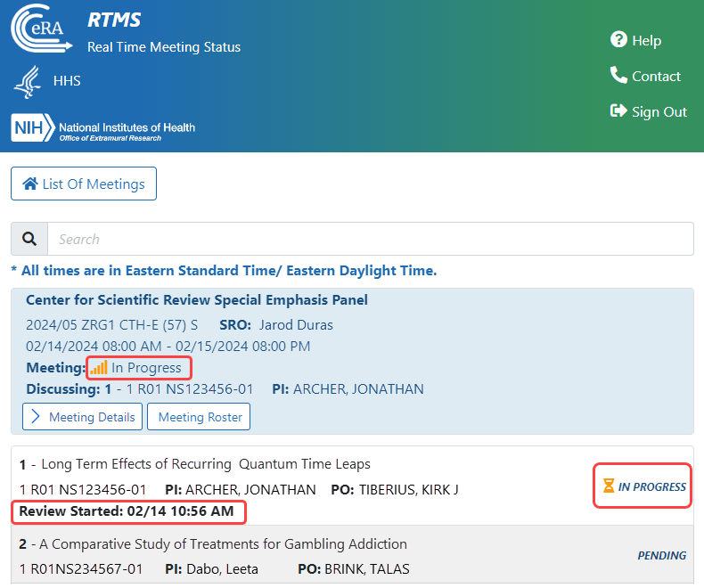Click 'Review Started: 02/14 10:56 AM'

pos(127,511)
